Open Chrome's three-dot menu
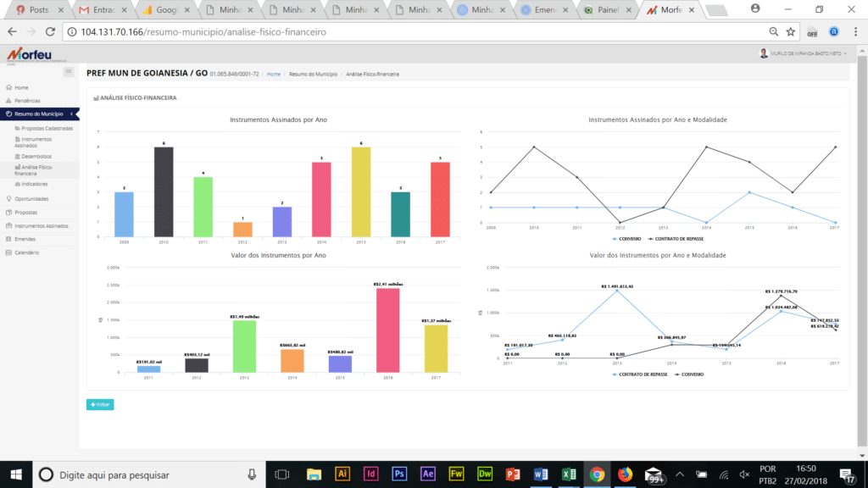Viewport: 868px width, 488px height. click(854, 31)
